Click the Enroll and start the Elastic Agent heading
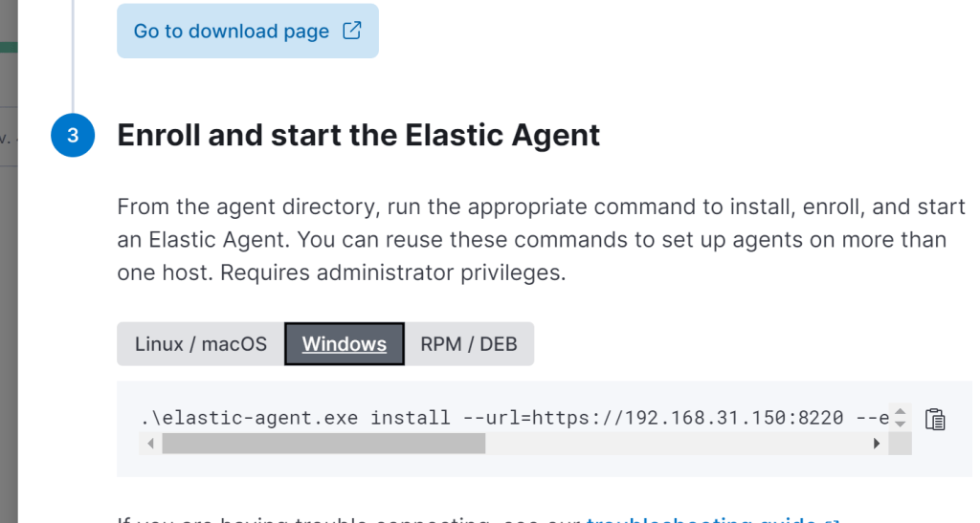 pyautogui.click(x=359, y=136)
